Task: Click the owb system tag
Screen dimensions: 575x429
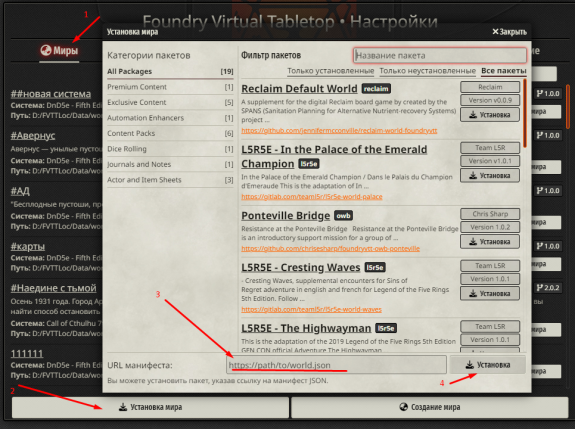Action: 344,216
